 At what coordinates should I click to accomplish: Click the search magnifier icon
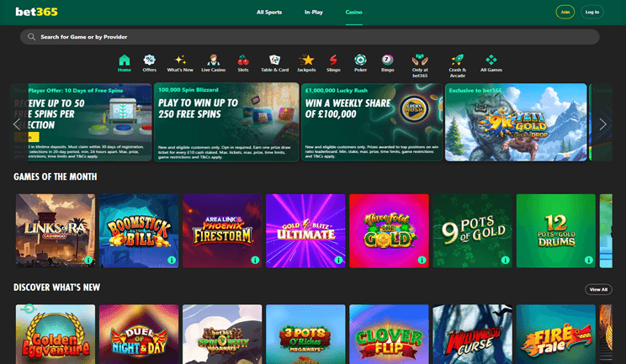tap(31, 37)
